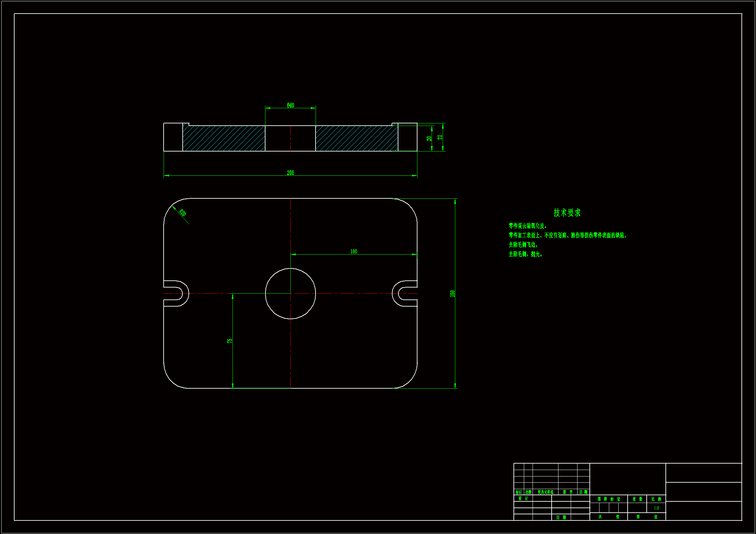Select the 200 overall length dimension
This screenshot has width=756, height=534.
[x=290, y=173]
